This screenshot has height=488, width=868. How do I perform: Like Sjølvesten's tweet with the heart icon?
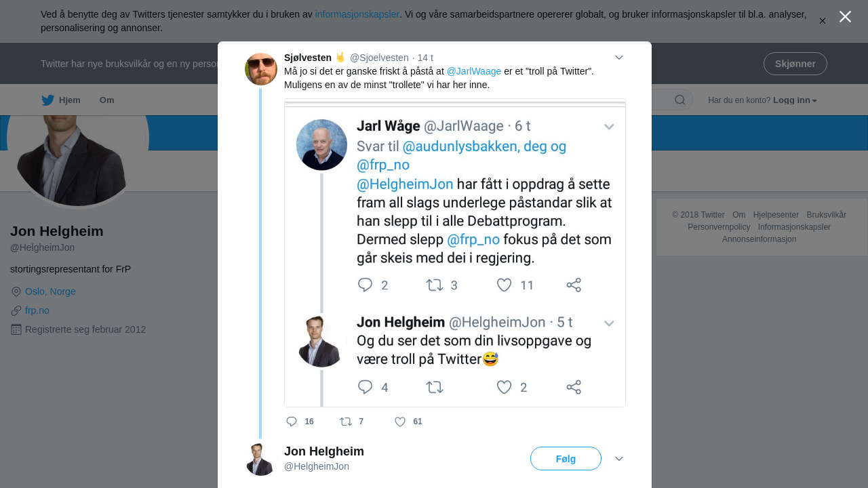coord(400,422)
